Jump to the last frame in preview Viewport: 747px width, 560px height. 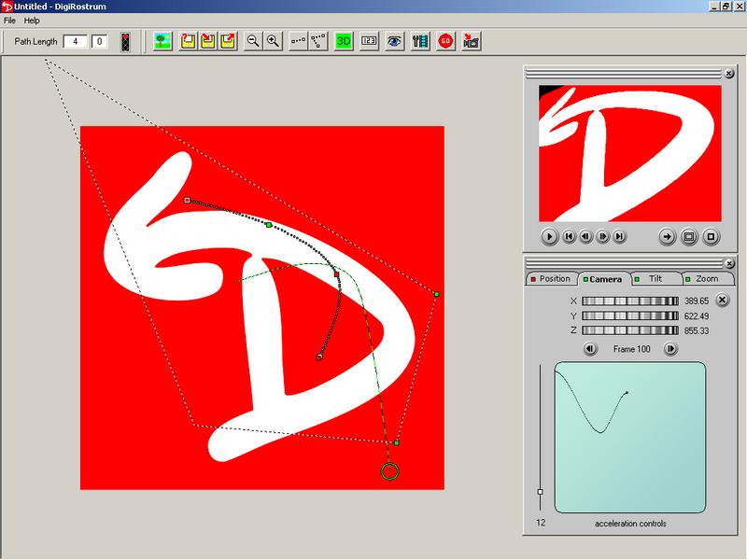(619, 236)
